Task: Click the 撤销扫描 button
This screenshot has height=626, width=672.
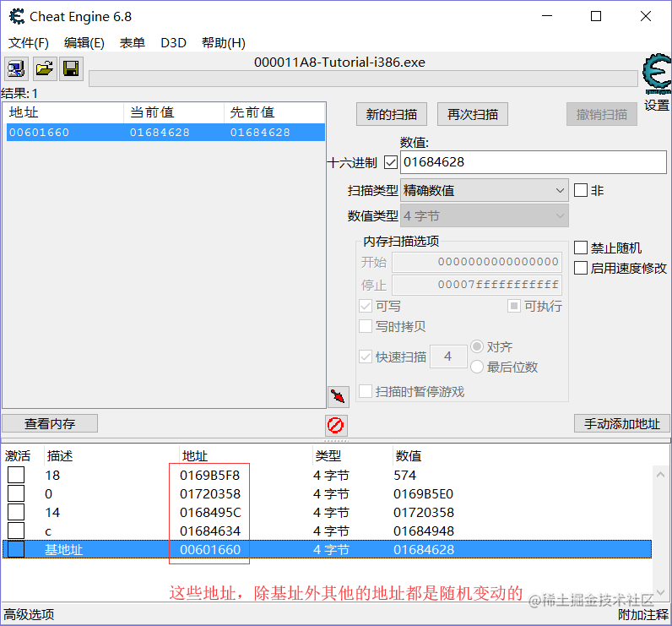Action: tap(601, 114)
